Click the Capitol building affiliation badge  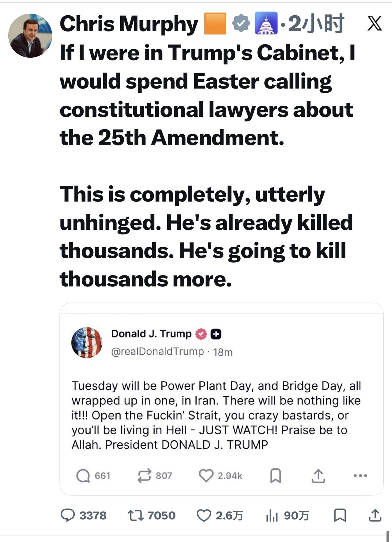(x=266, y=23)
